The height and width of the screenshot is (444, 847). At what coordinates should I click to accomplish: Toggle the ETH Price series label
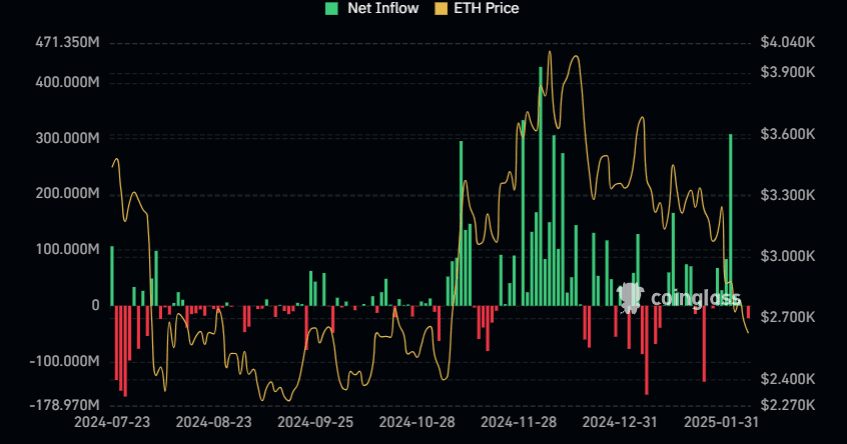pos(486,8)
